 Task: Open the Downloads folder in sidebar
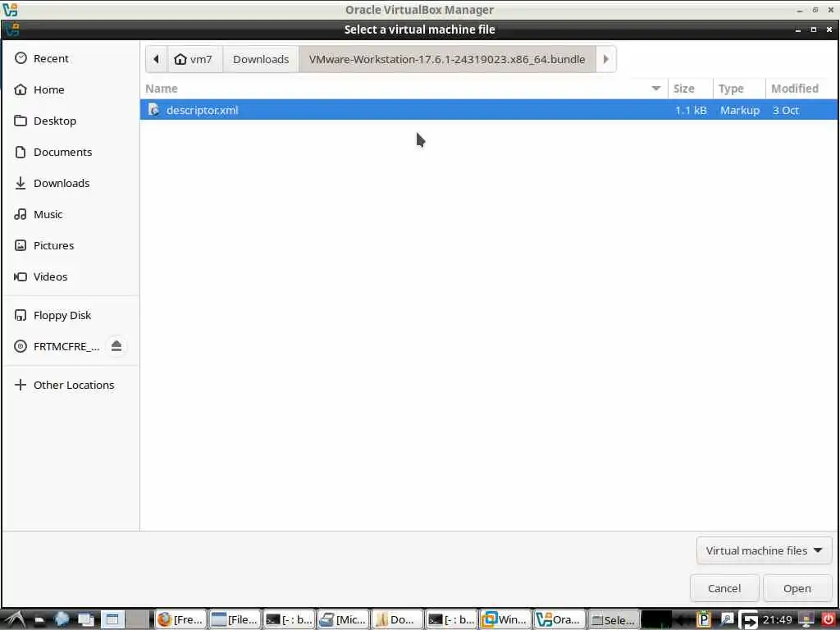71,183
